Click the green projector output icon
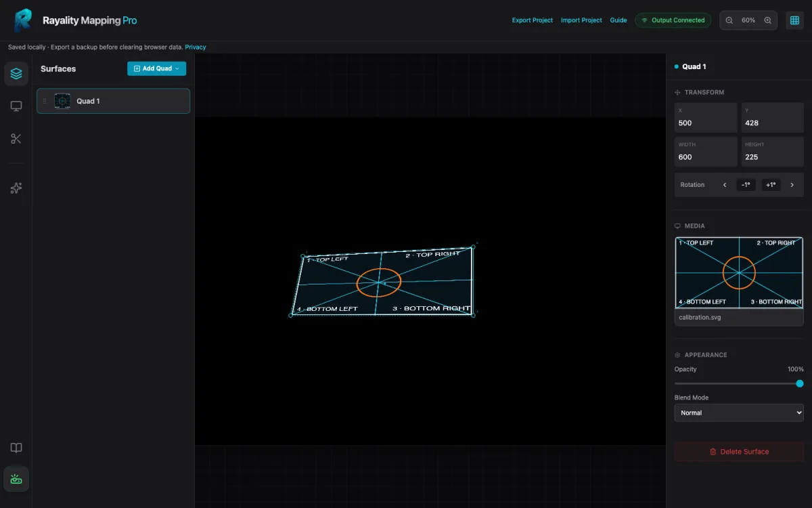 pos(16,480)
